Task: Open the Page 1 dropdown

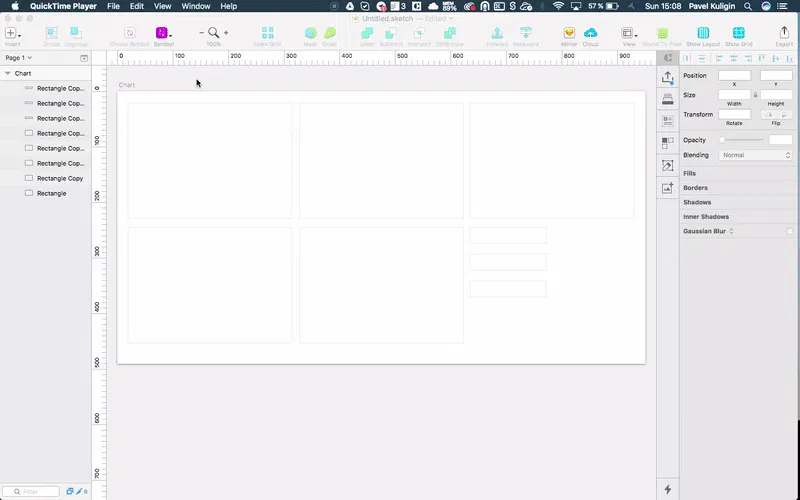Action: [18, 58]
